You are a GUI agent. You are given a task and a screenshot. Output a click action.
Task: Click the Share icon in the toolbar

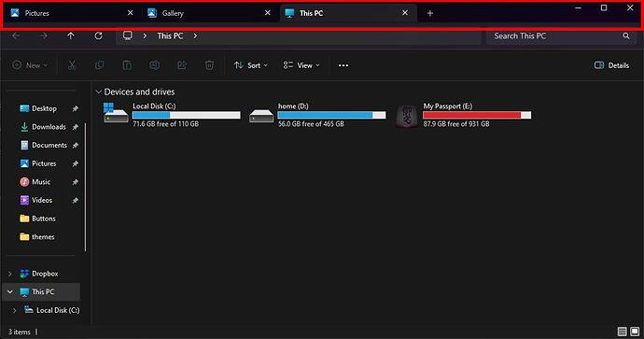(182, 65)
